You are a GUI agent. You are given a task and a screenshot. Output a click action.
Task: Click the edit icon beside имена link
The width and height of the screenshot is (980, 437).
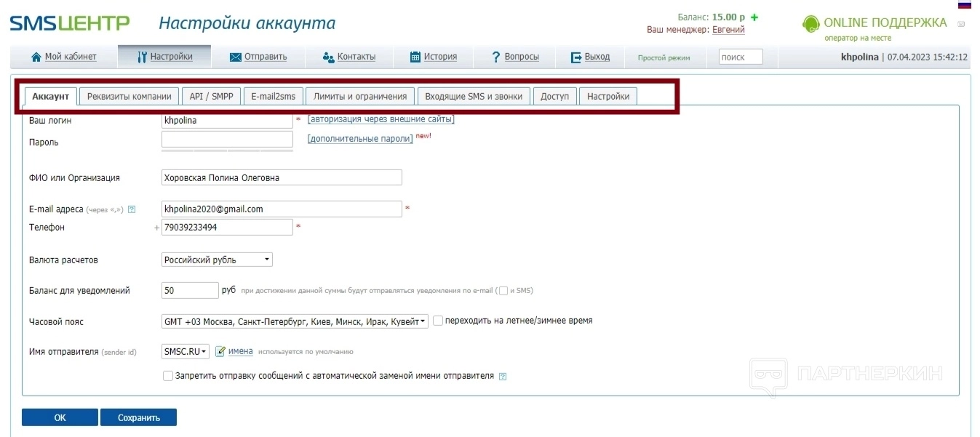click(x=220, y=351)
